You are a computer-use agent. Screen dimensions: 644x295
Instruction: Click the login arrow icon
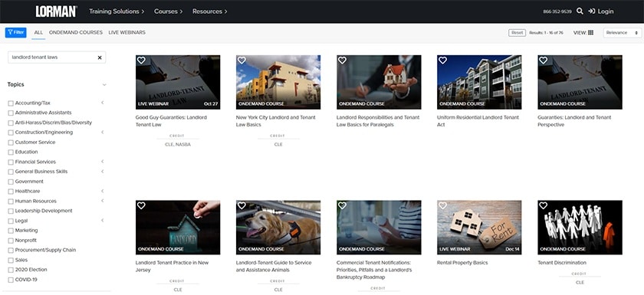[591, 11]
